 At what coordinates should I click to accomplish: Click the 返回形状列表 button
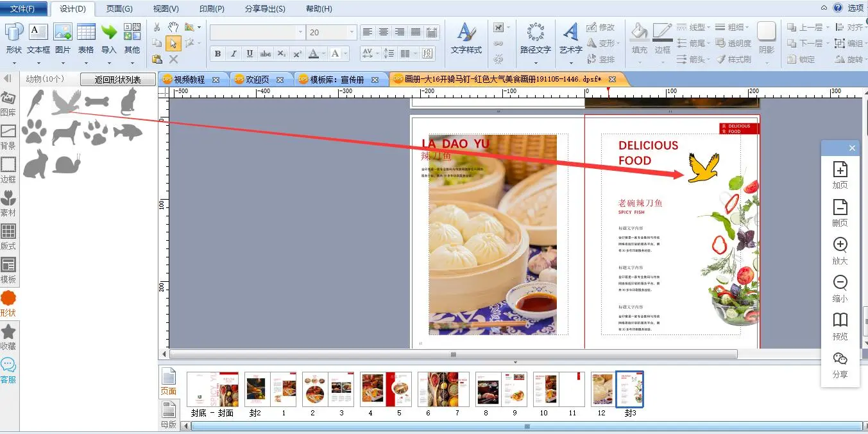click(x=117, y=80)
